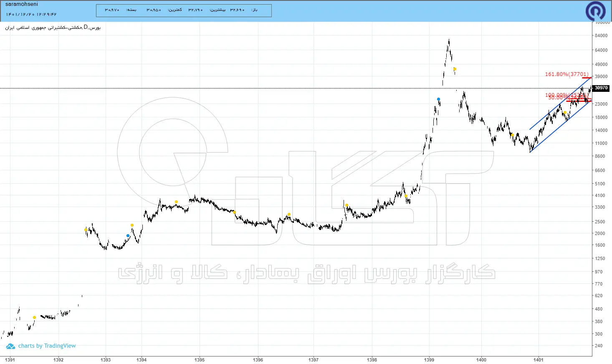Image resolution: width=612 pixels, height=364 pixels.
Task: Click the 1250 price axis label
Action: [600, 258]
